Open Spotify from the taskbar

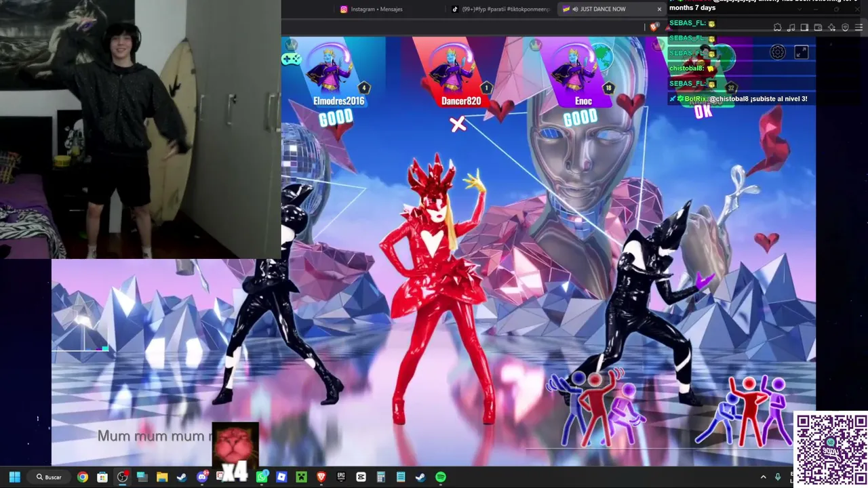coord(441,477)
